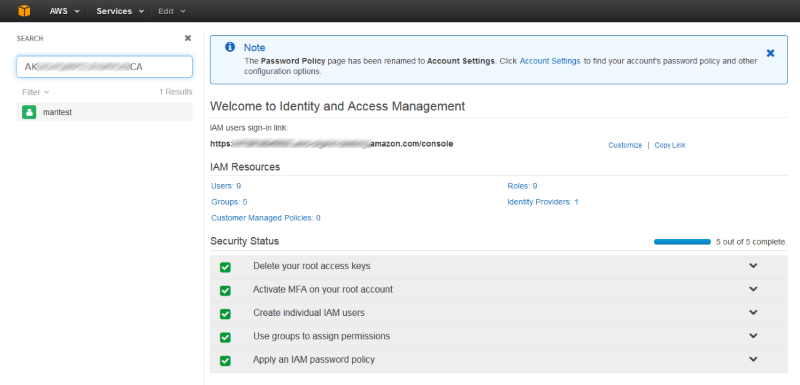The image size is (800, 385).
Task: Click green check for Create individual IAM users
Action: [225, 314]
